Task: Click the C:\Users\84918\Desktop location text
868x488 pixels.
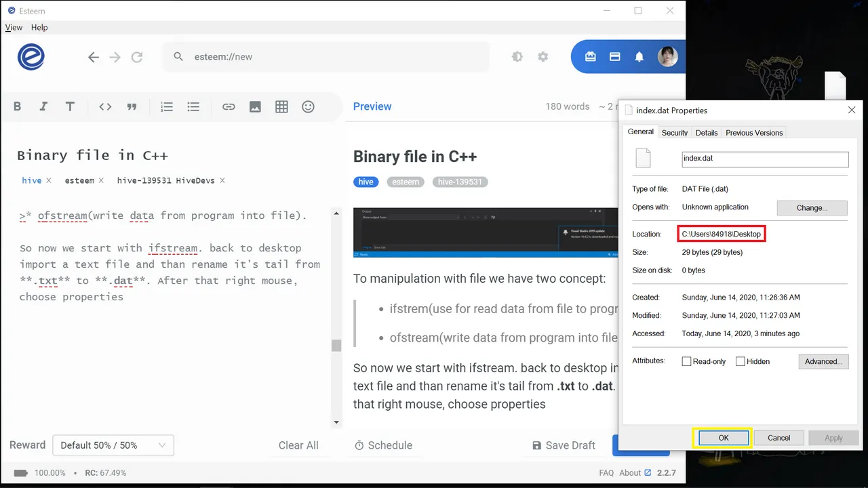Action: pos(722,234)
